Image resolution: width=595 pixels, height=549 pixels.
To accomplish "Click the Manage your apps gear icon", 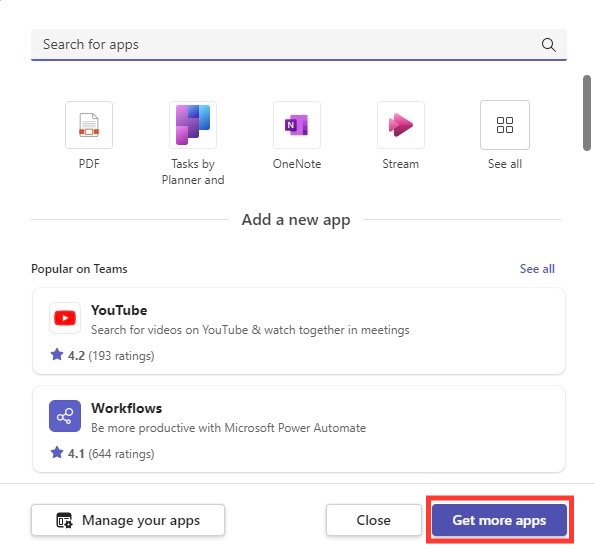I will [x=65, y=520].
